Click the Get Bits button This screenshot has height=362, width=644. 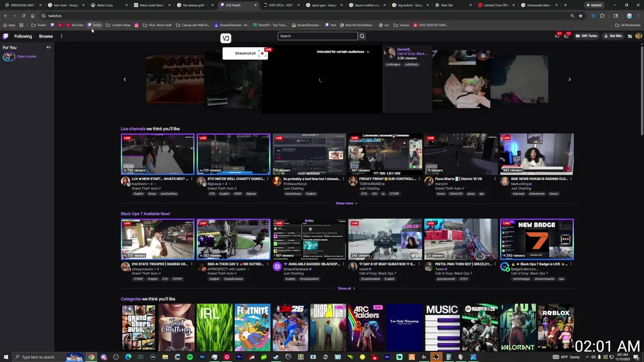pyautogui.click(x=612, y=36)
